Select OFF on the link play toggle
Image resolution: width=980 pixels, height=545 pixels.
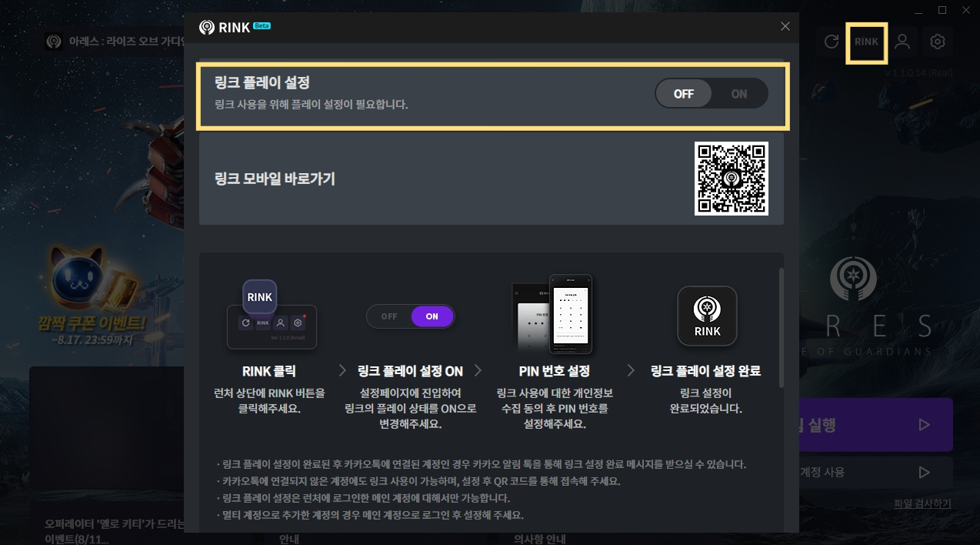tap(683, 94)
